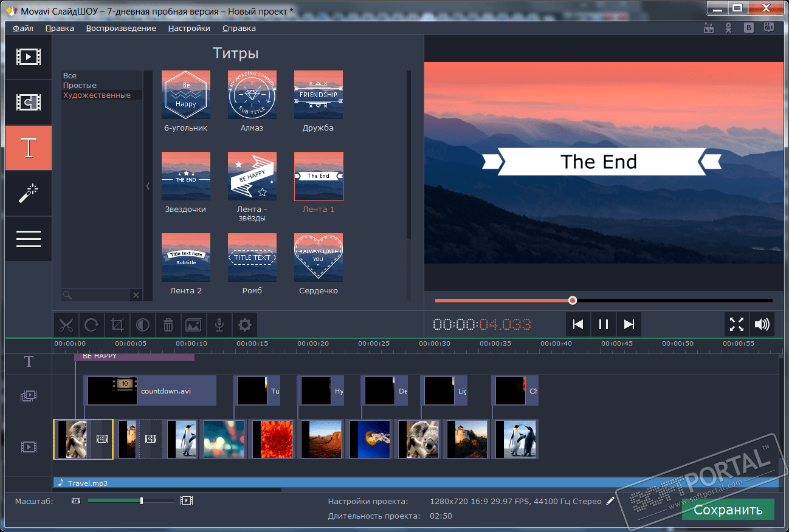The height and width of the screenshot is (532, 789).
Task: Click the timeline Масштаб zoom slider
Action: click(x=131, y=500)
